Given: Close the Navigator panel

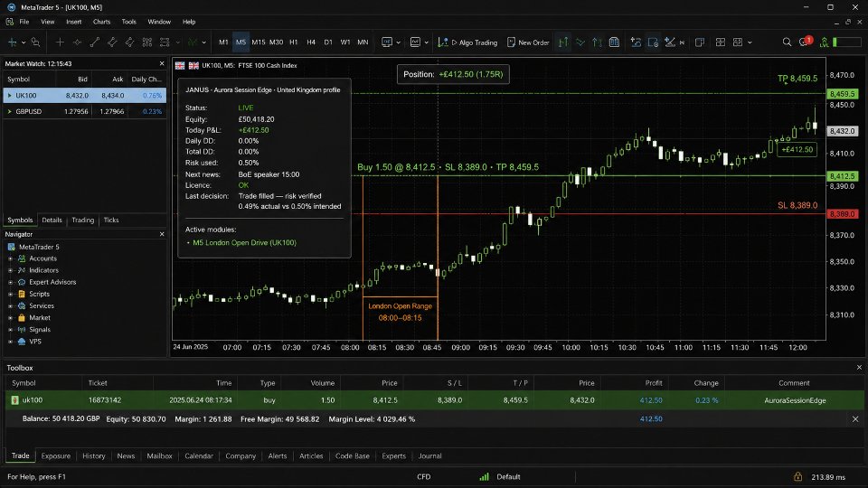Looking at the screenshot, I should pyautogui.click(x=162, y=234).
